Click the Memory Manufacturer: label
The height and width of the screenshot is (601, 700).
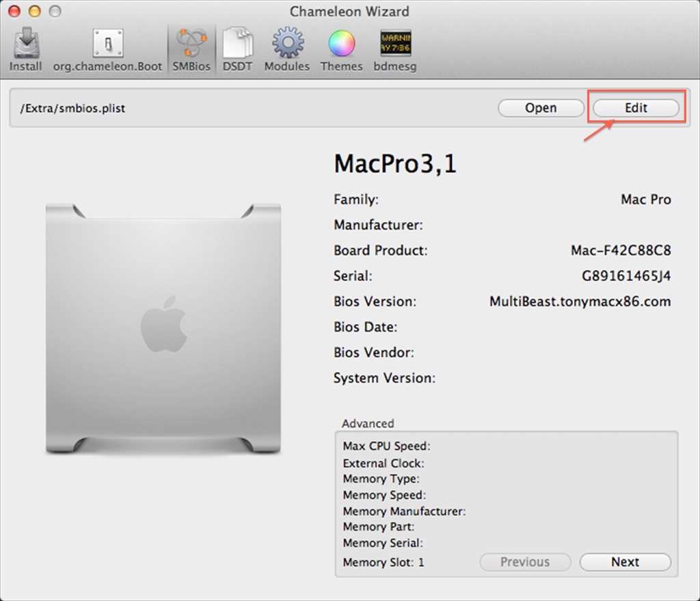tap(405, 511)
